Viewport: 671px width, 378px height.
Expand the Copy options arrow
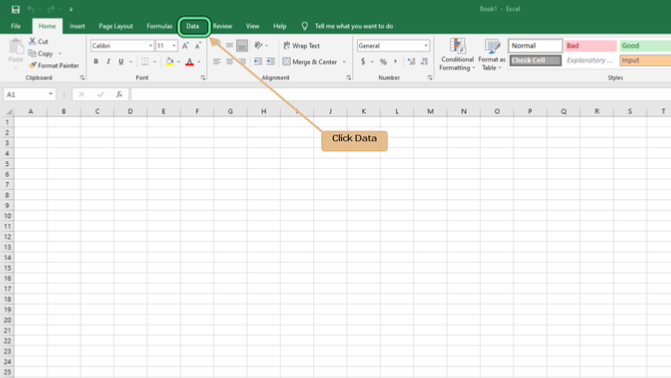[60, 54]
